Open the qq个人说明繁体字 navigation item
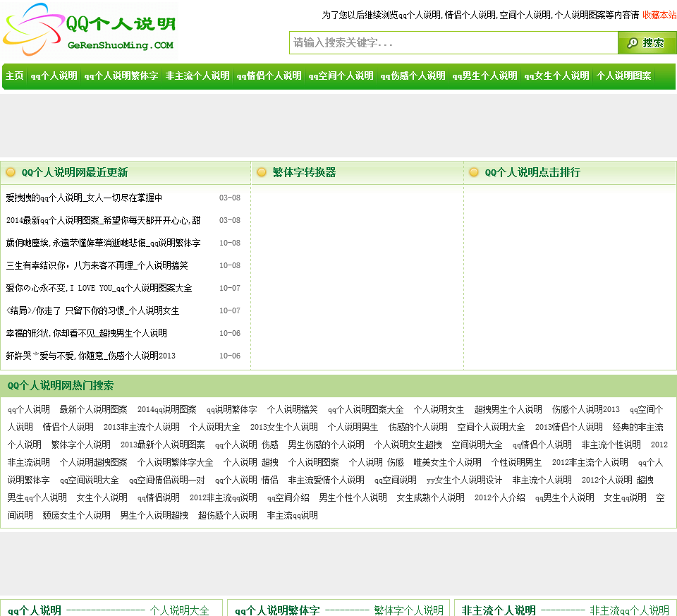 tap(121, 76)
